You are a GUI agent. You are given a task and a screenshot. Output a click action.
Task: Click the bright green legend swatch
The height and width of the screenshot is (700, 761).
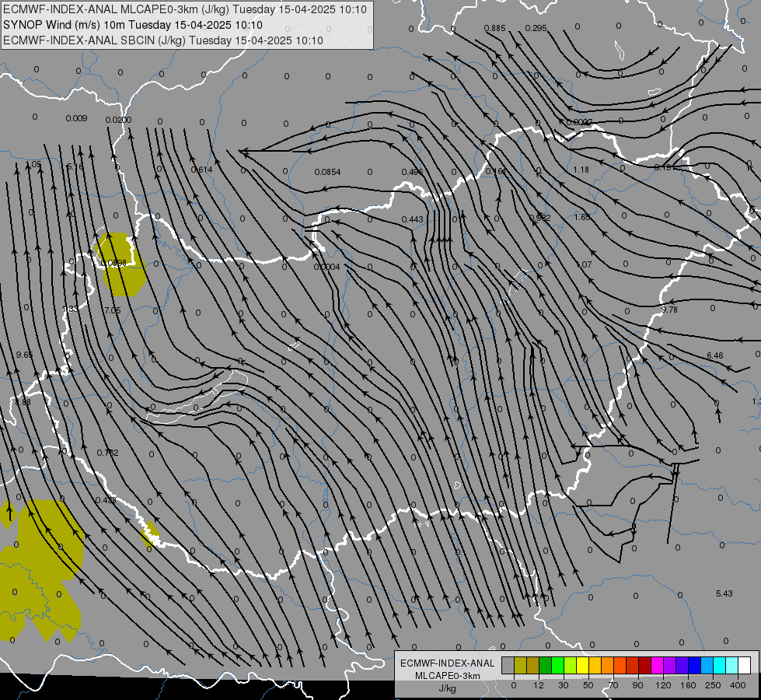(x=557, y=665)
